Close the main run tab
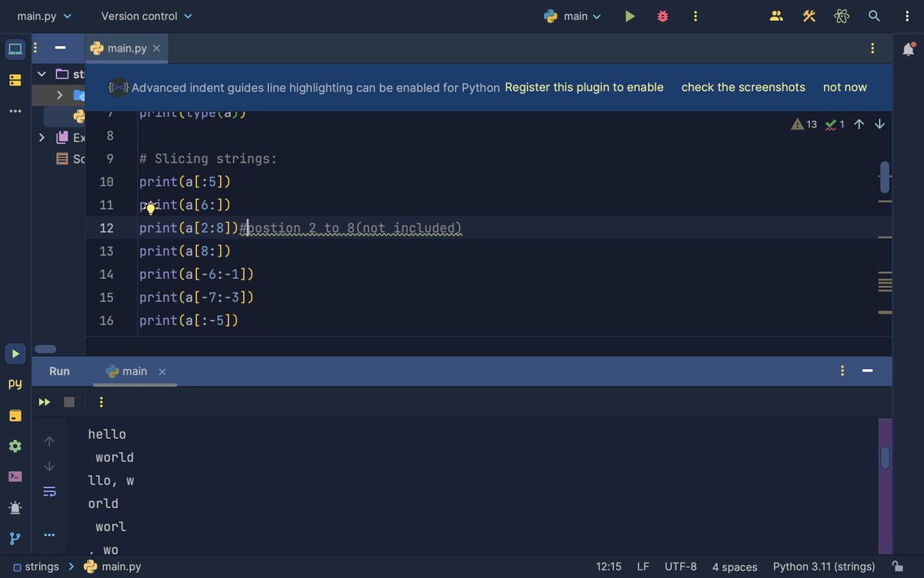924x578 pixels. [162, 371]
